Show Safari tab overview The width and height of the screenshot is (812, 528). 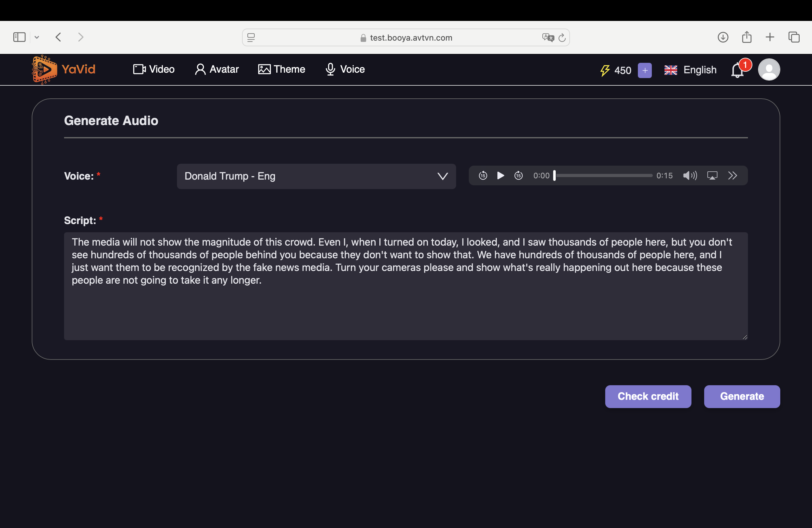tap(794, 37)
